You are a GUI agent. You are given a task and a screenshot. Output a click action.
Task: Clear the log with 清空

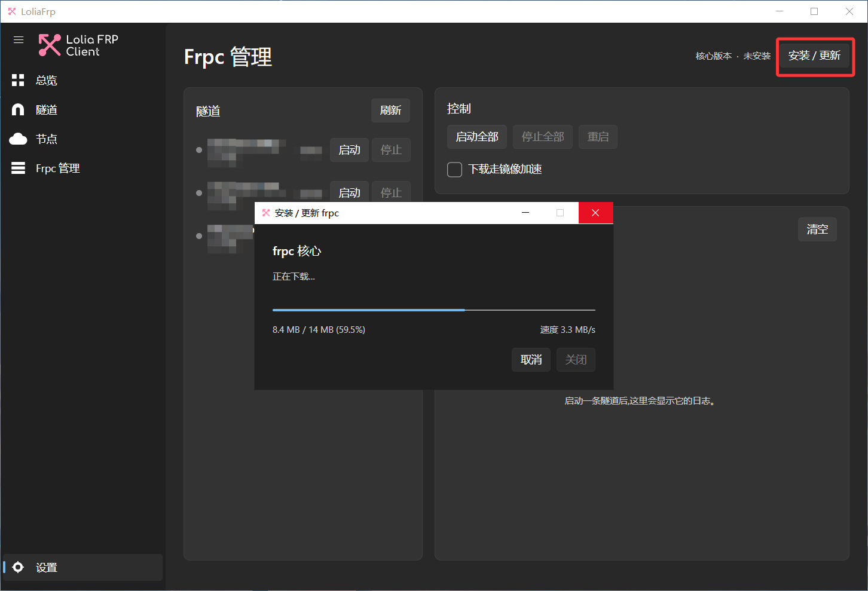pos(817,229)
